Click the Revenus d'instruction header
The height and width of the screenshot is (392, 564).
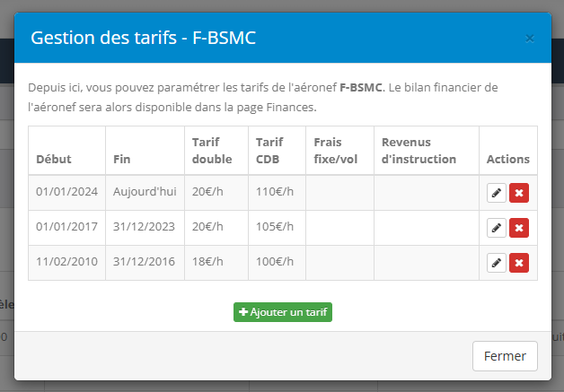[x=419, y=151]
